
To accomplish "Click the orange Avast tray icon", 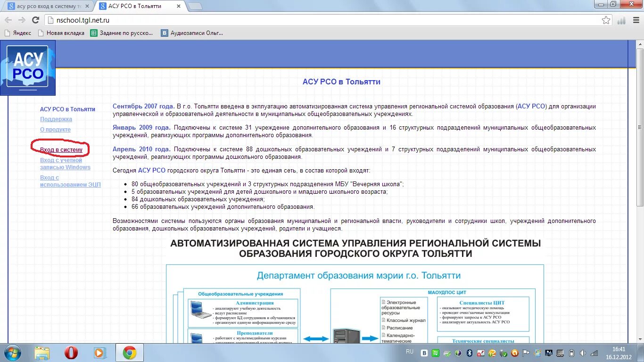I will click(x=514, y=353).
